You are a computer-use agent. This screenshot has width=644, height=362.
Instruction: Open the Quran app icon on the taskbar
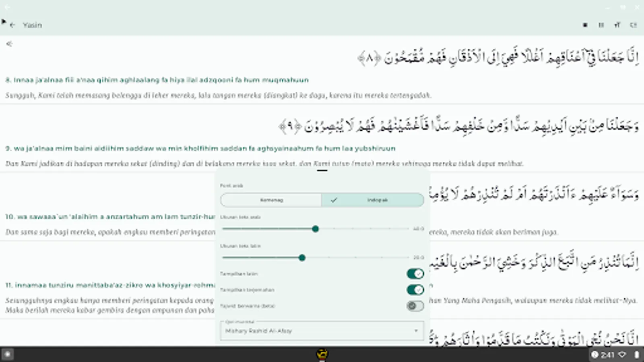point(322,354)
